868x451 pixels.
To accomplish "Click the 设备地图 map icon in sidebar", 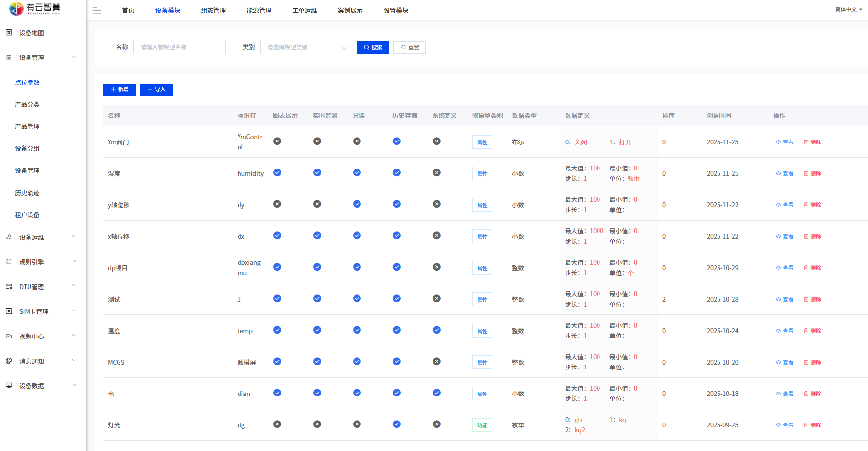I will (x=9, y=33).
